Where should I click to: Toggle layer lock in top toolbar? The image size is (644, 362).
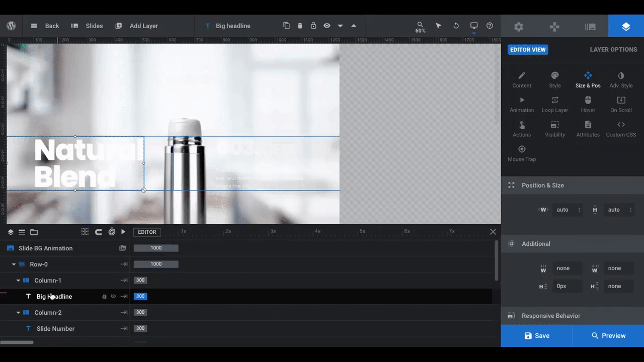[x=313, y=26]
